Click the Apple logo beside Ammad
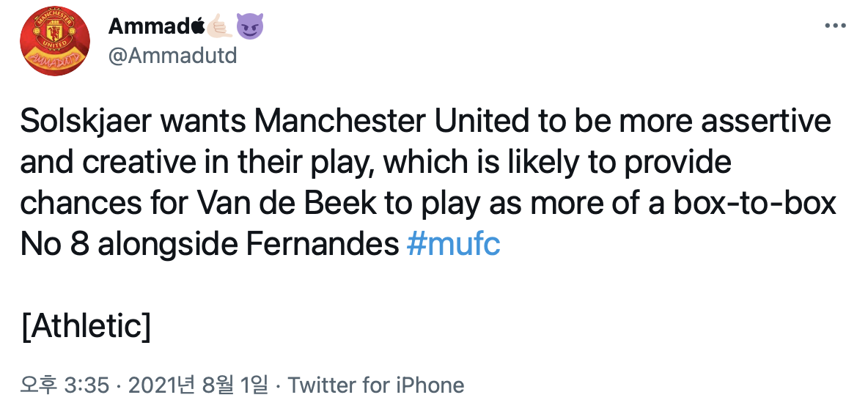The height and width of the screenshot is (403, 868). (196, 27)
